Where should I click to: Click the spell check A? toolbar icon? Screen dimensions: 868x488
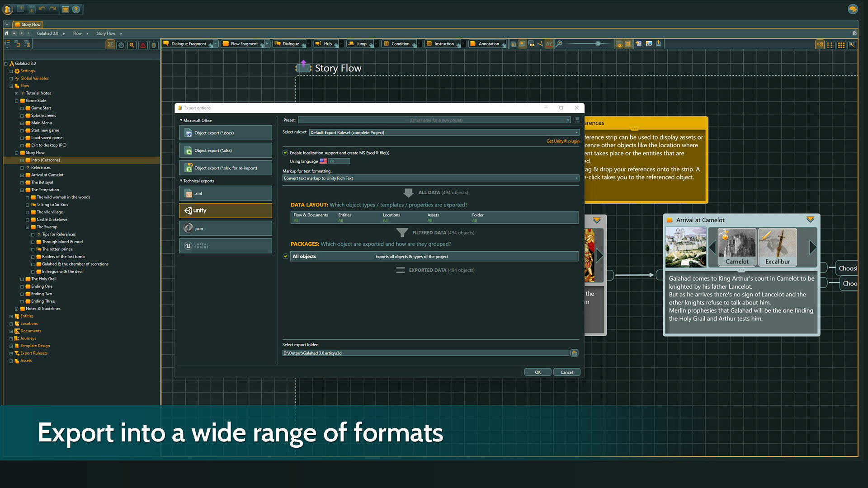(549, 44)
